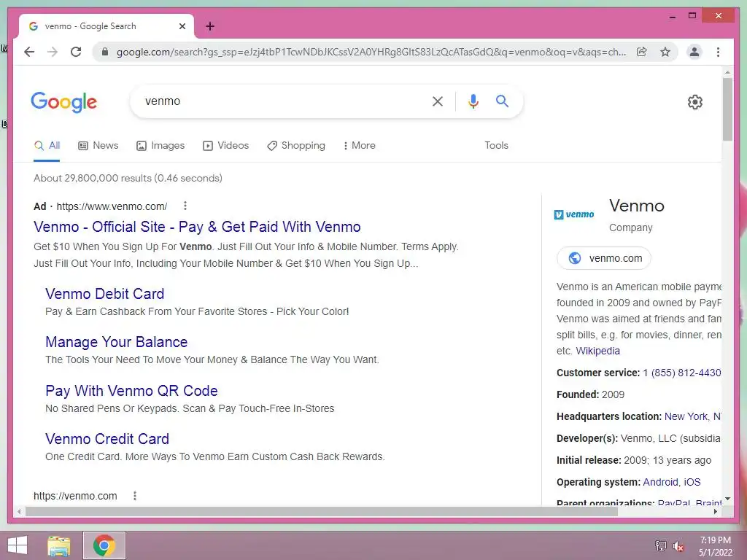Image resolution: width=747 pixels, height=560 pixels.
Task: Click customer service number 1 (855) 812-4430
Action: [682, 373]
